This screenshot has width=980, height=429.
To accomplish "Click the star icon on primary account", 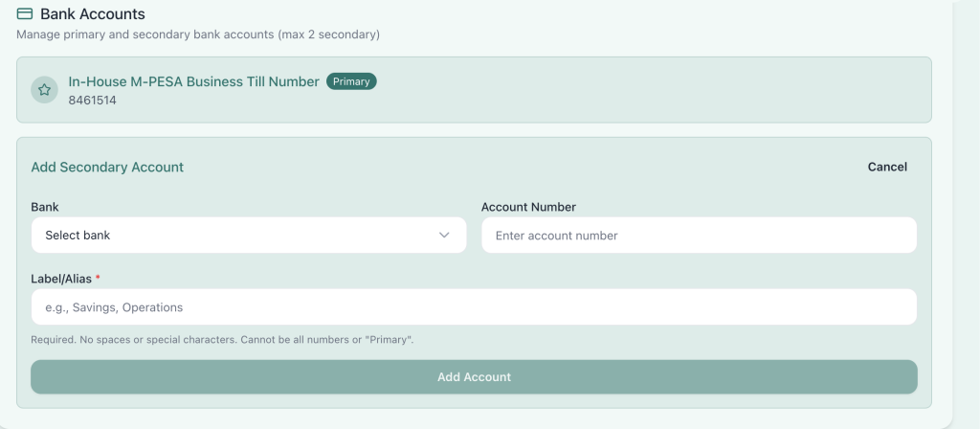I will pyautogui.click(x=44, y=90).
